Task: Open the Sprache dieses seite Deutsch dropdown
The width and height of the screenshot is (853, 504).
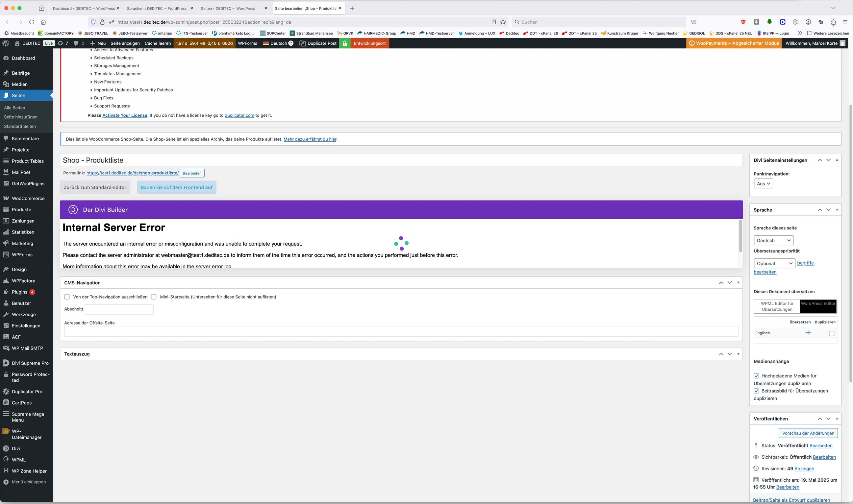Action: click(x=773, y=240)
